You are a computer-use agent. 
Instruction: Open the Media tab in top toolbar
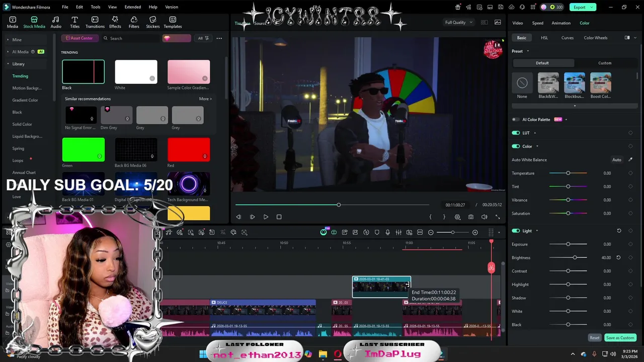click(x=13, y=22)
